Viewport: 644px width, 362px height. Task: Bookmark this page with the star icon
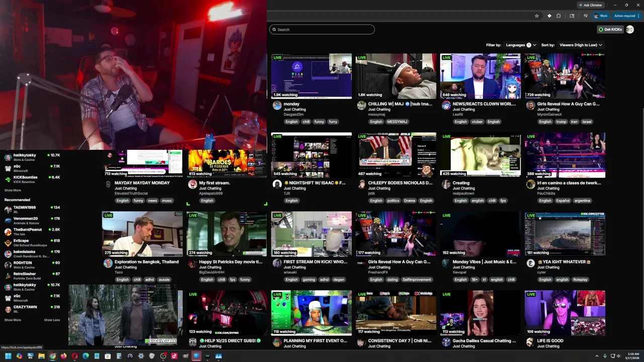(537, 16)
